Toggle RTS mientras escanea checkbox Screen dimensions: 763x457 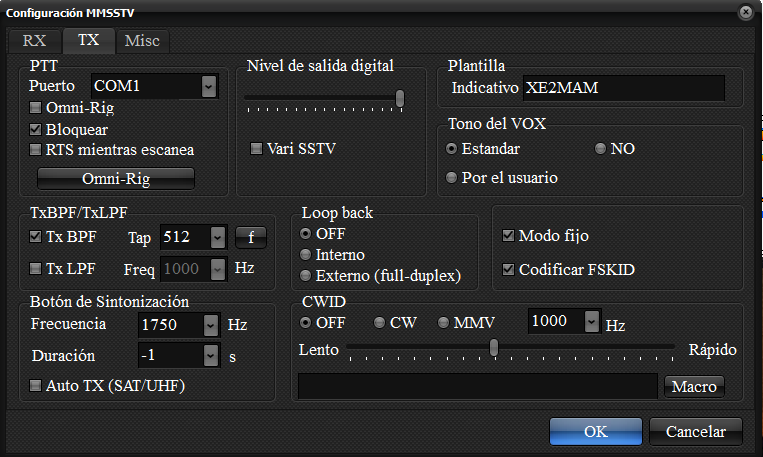35,149
